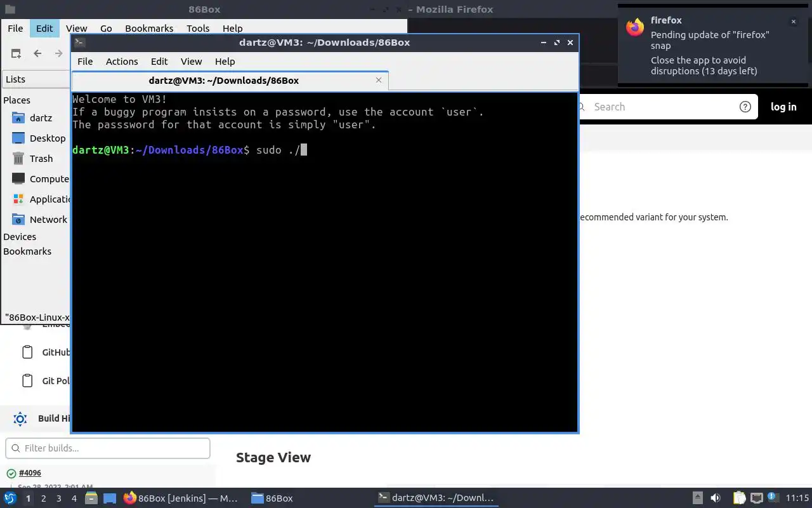
Task: Open the file manager Go menu
Action: pyautogui.click(x=106, y=29)
